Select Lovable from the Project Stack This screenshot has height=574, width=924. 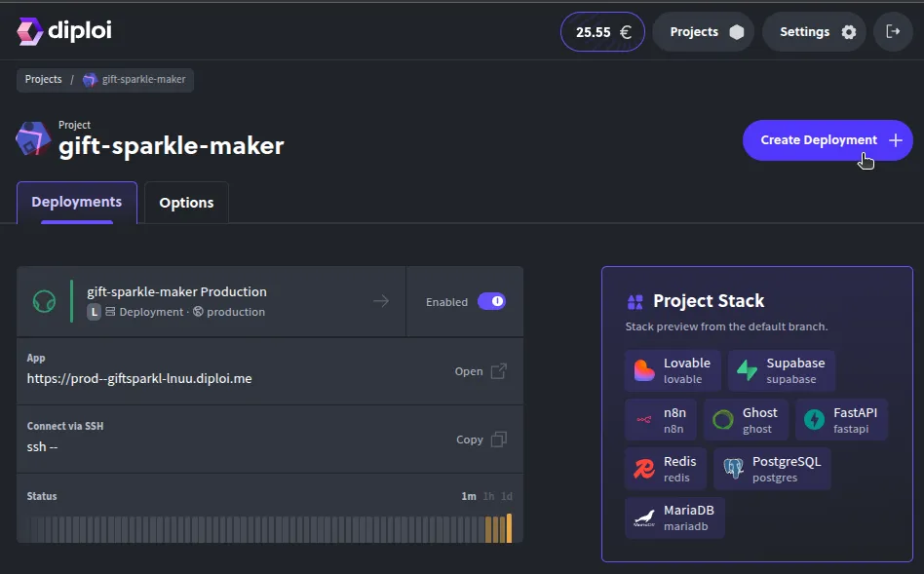(x=673, y=370)
